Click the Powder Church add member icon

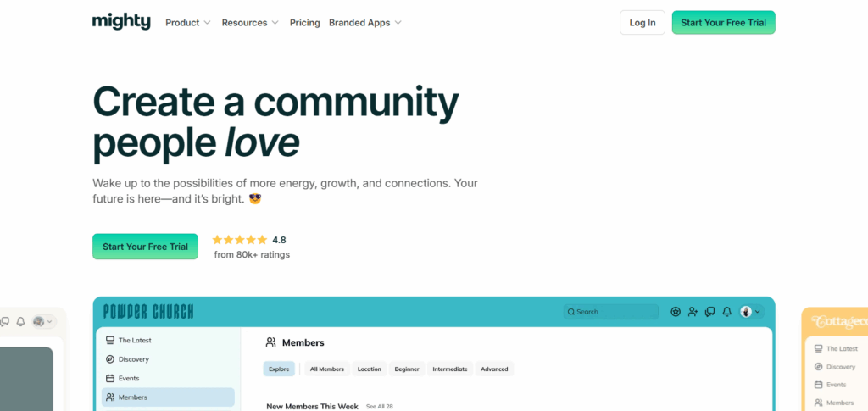click(x=693, y=312)
